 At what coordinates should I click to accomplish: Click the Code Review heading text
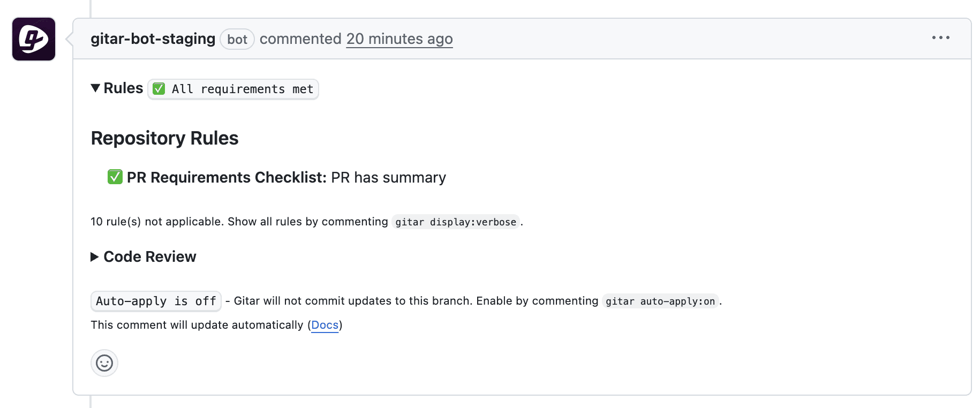(150, 257)
